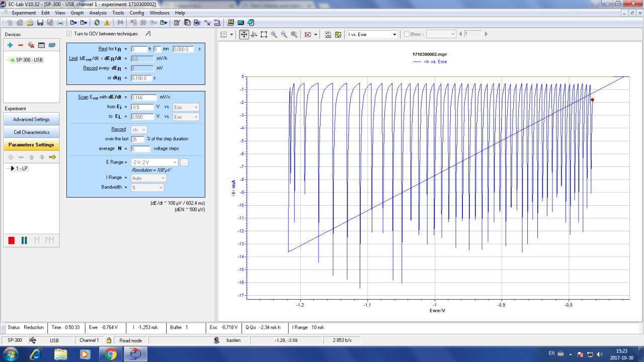Click the blue plus add device icon
This screenshot has height=362, width=644.
(x=10, y=45)
